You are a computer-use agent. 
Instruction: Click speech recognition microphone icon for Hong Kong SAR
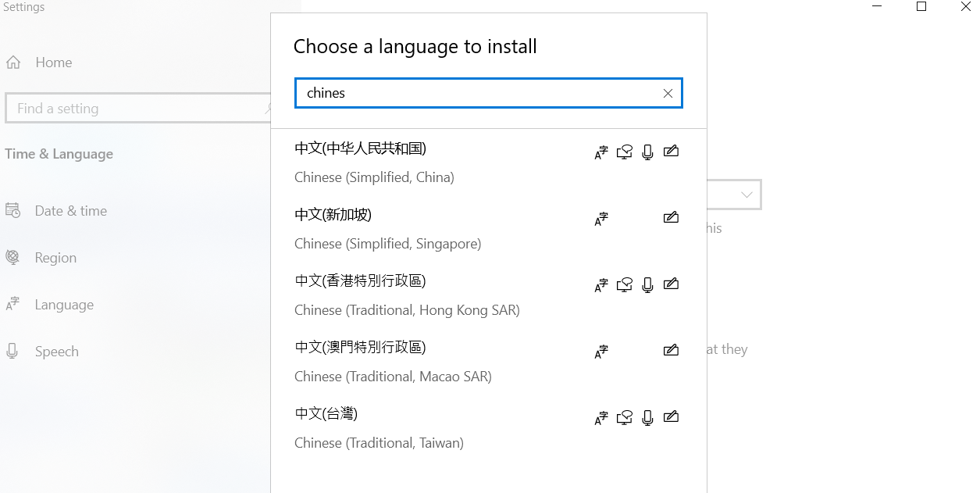click(647, 285)
